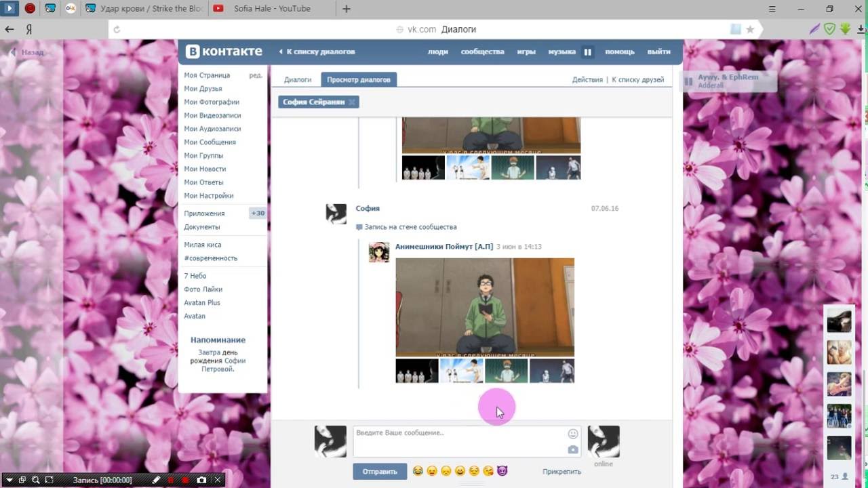868x488 pixels.
Task: Open Мои Аудиозаписи in sidebar
Action: pyautogui.click(x=212, y=129)
